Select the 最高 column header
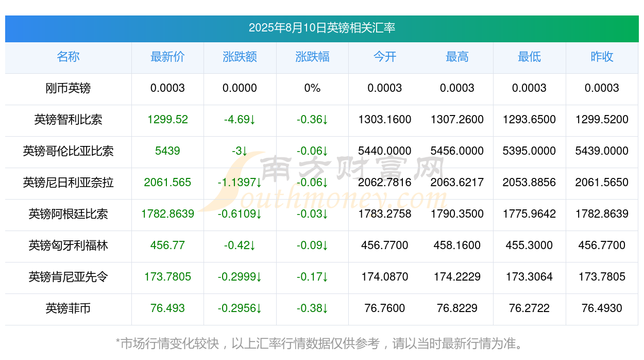The image size is (644, 360). click(457, 57)
